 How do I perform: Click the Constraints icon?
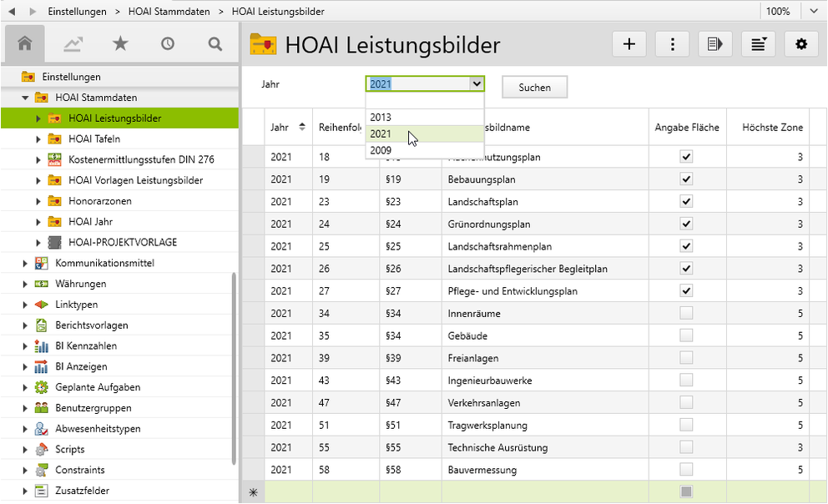point(41,470)
